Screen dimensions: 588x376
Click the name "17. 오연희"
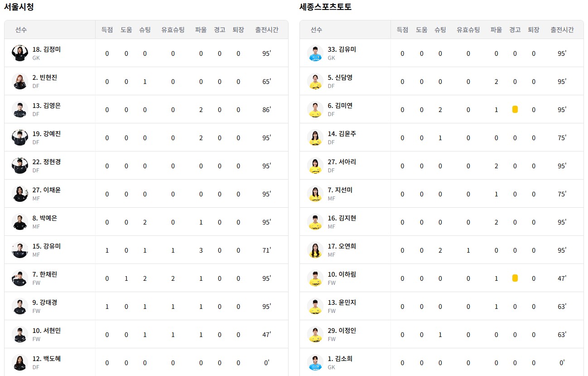pos(342,246)
